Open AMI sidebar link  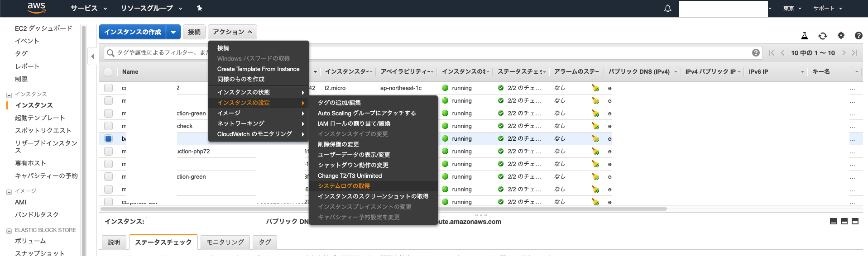click(20, 202)
